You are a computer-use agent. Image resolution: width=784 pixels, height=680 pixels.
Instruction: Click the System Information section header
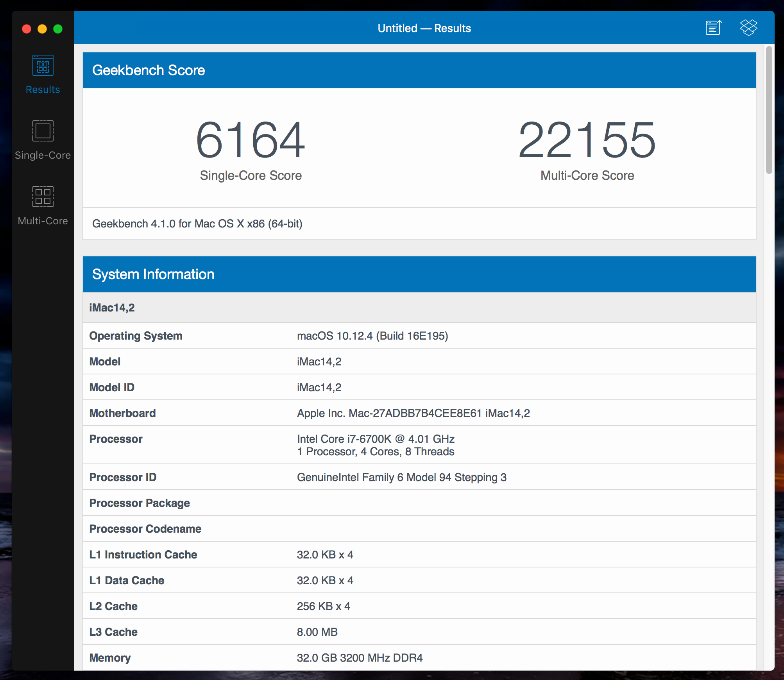(419, 274)
